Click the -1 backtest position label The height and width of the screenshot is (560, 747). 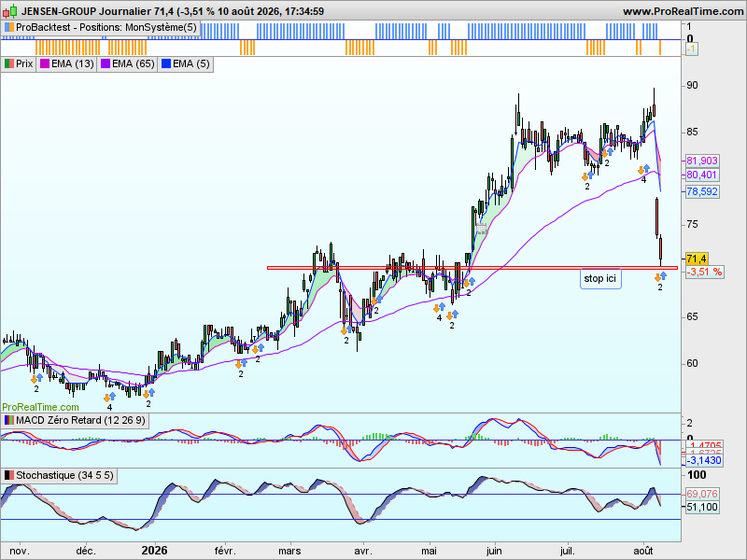(x=691, y=49)
